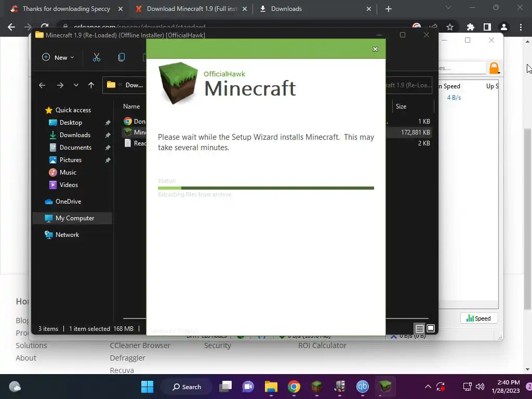Screen dimensions: 532x399
Task: Close the Downloads browser tab
Action: (x=369, y=9)
